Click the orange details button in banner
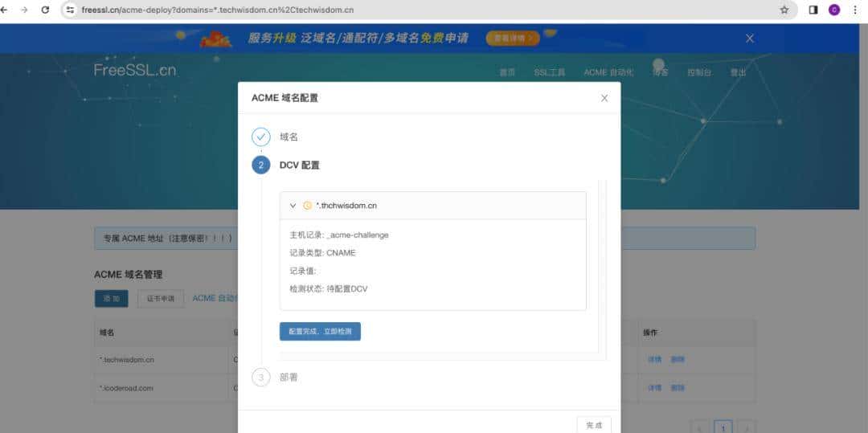 pyautogui.click(x=513, y=38)
